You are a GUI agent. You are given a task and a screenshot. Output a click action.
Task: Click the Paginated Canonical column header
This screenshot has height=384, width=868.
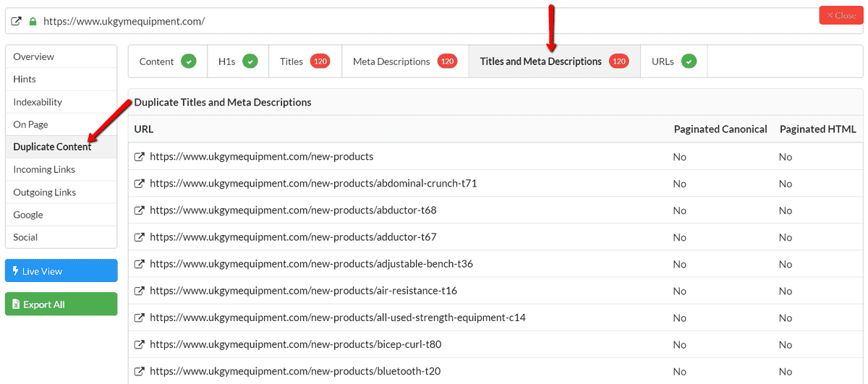(x=720, y=129)
